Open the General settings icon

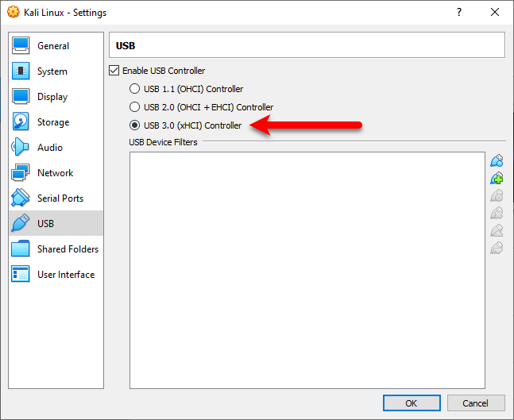pyautogui.click(x=21, y=45)
